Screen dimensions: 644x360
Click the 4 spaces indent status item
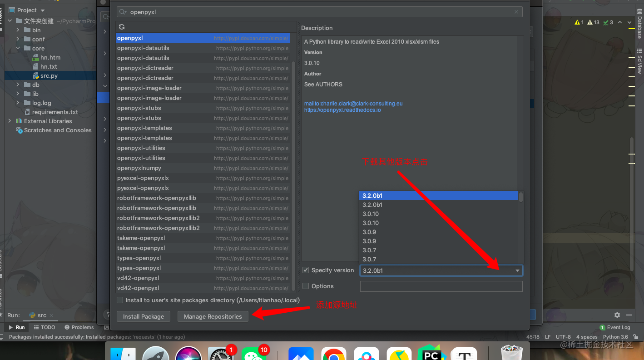pos(587,337)
